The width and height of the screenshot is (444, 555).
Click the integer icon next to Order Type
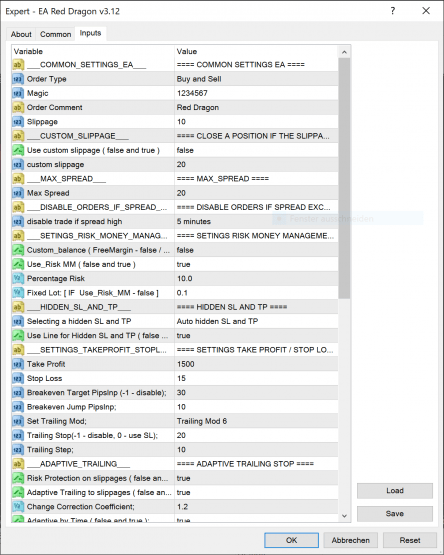18,79
